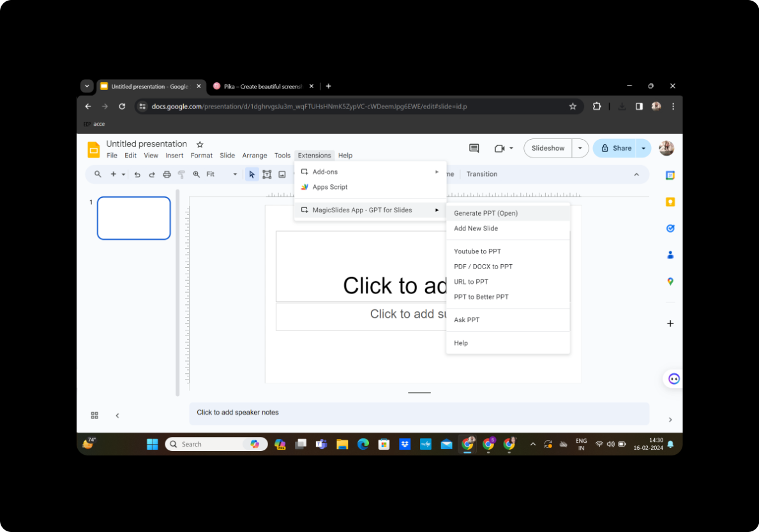759x532 pixels.
Task: Undo the last action
Action: point(137,175)
